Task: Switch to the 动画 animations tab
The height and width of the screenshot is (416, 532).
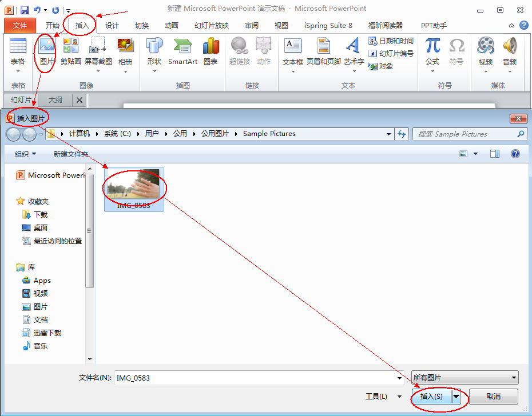Action: (x=172, y=25)
